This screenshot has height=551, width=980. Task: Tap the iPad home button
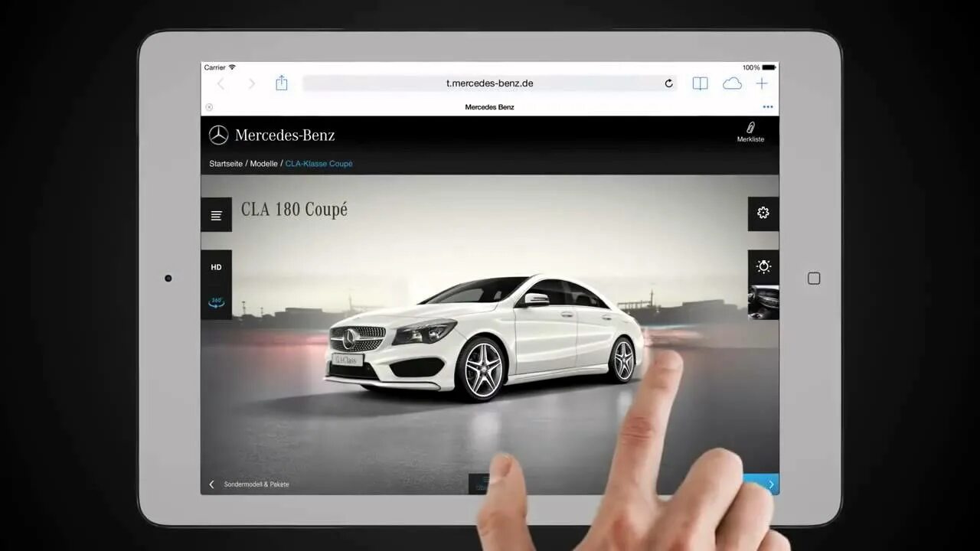point(814,279)
